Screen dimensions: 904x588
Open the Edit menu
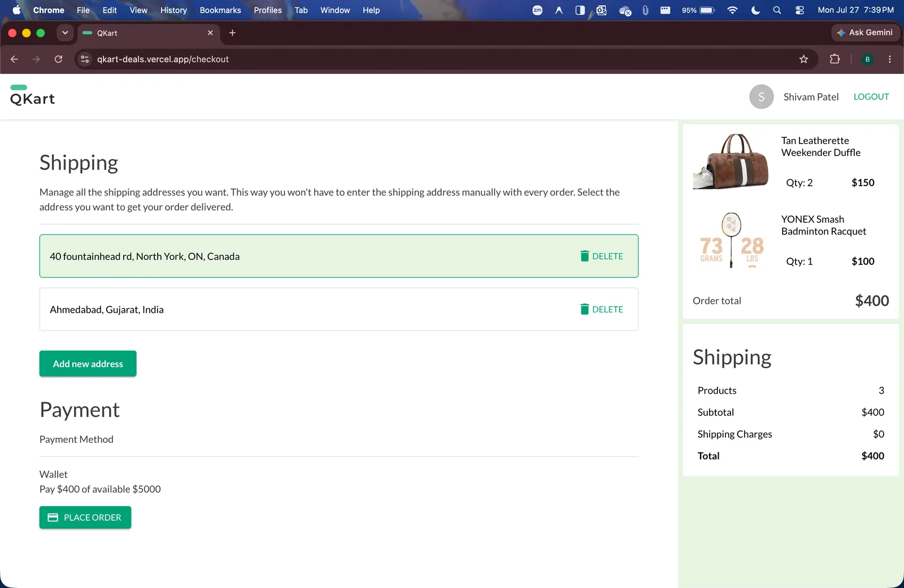click(110, 10)
